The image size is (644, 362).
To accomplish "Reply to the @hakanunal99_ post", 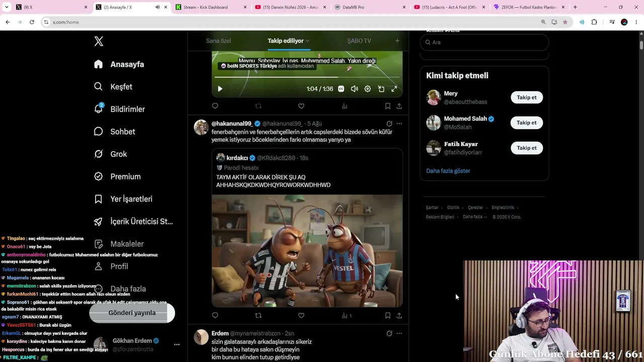I will 215,316.
